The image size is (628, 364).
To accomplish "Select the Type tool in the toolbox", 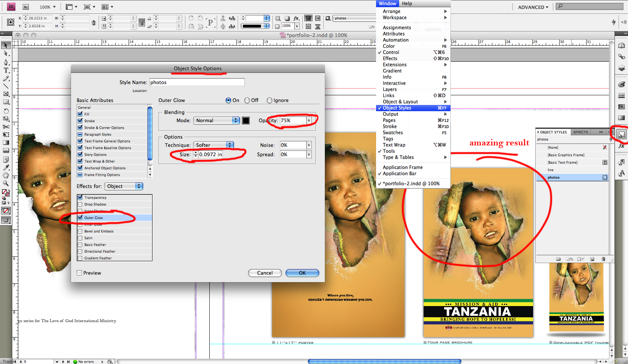I will pos(6,70).
